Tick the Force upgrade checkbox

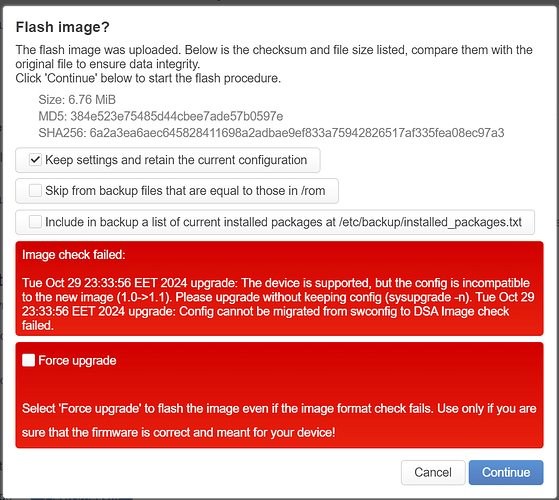[29, 360]
